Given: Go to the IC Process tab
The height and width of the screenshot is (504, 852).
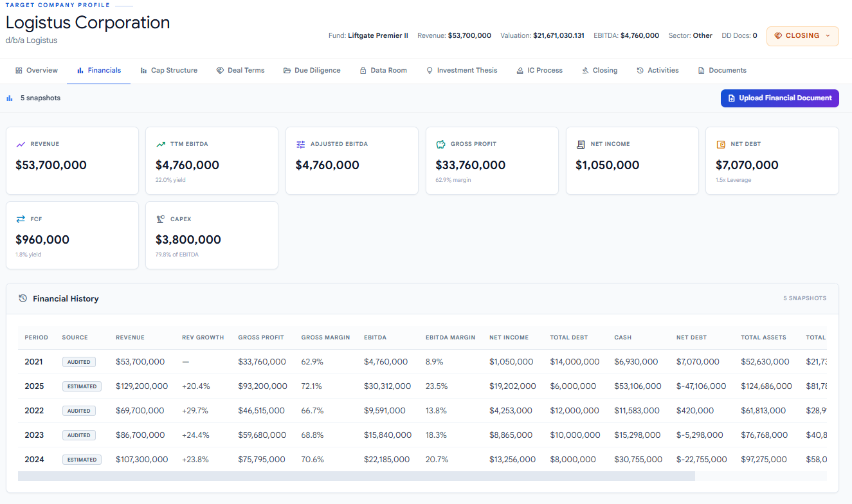Looking at the screenshot, I should point(539,71).
